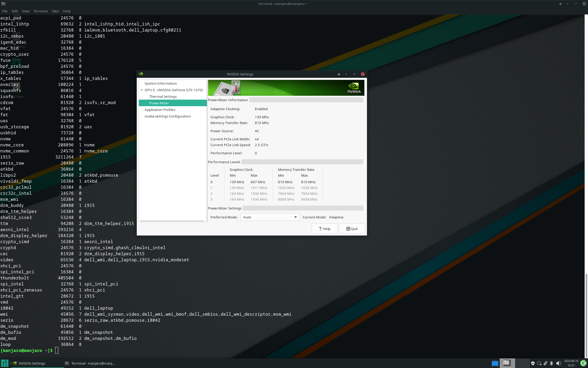Open the Tabs menu in the terminal

pos(55,11)
